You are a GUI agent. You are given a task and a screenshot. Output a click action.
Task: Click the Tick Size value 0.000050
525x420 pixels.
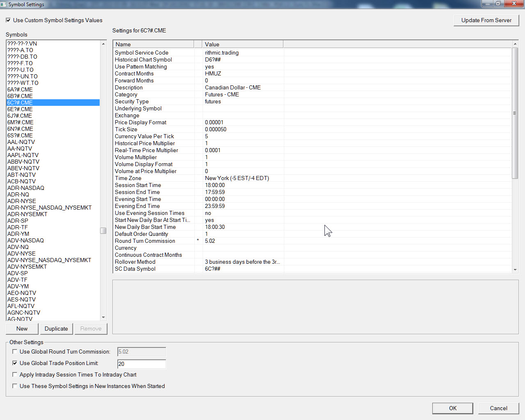coord(216,129)
